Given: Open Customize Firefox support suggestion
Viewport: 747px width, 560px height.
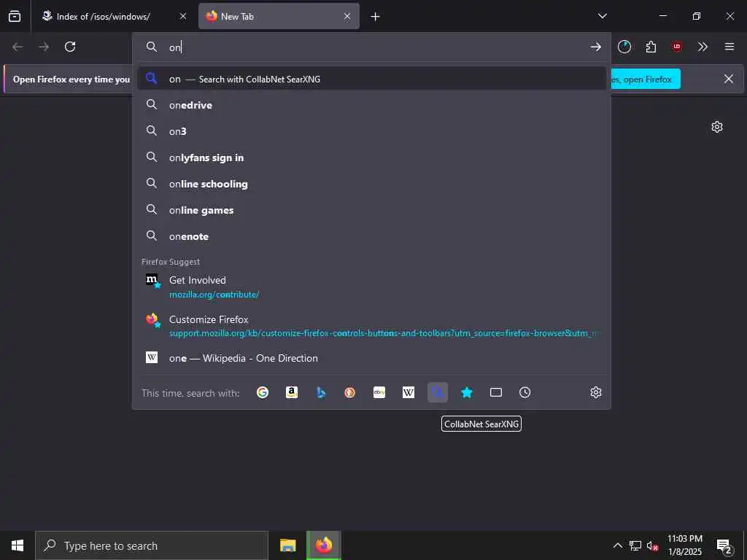Looking at the screenshot, I should tap(371, 326).
